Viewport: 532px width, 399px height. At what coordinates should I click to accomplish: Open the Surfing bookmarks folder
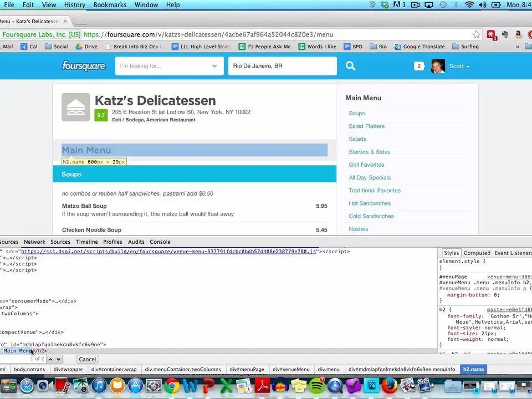[465, 47]
